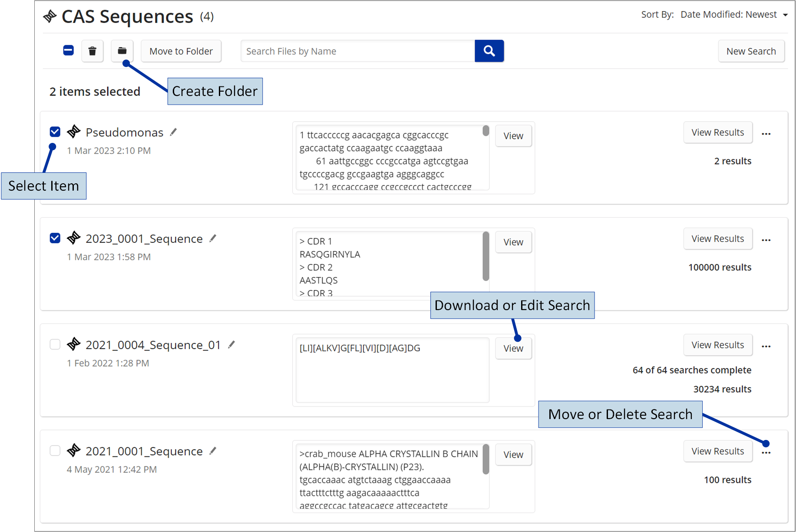
Task: View the 2023_0001_Sequence CDR query
Action: [x=513, y=242]
